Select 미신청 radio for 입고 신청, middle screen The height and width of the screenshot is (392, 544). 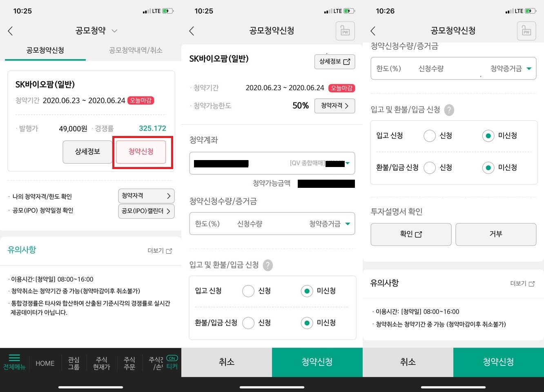tap(307, 291)
